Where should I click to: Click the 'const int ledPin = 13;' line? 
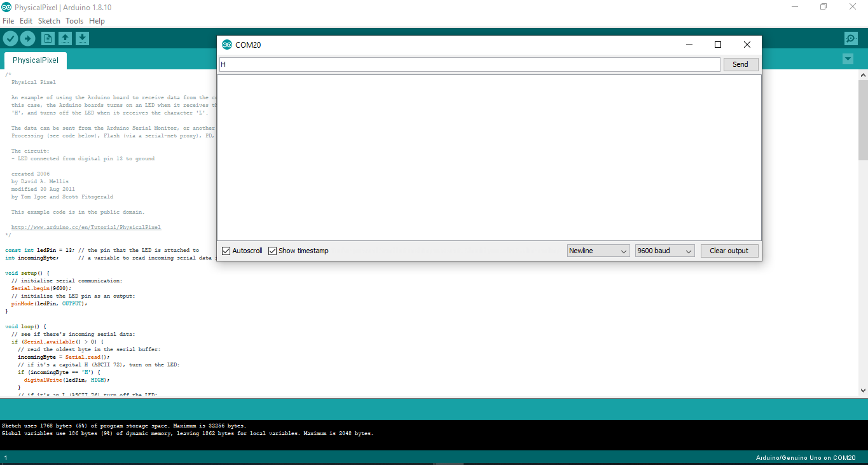(x=39, y=250)
